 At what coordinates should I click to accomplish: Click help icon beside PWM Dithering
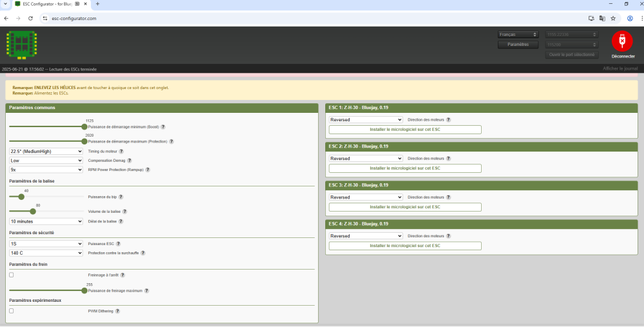click(118, 311)
